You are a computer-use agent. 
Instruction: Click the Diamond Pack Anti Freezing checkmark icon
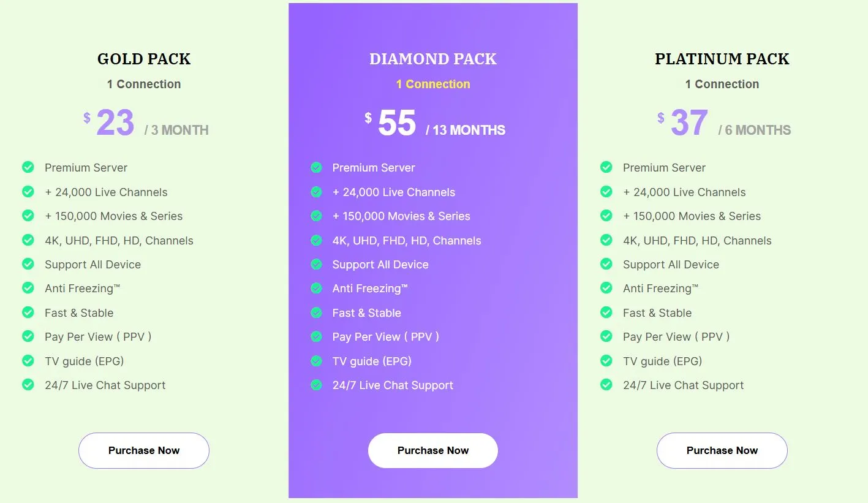316,288
